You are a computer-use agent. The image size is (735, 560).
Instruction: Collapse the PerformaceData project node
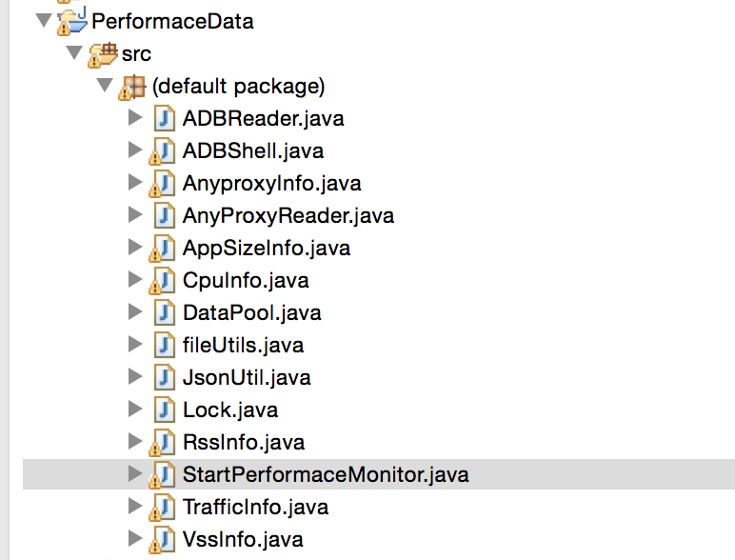pyautogui.click(x=44, y=21)
